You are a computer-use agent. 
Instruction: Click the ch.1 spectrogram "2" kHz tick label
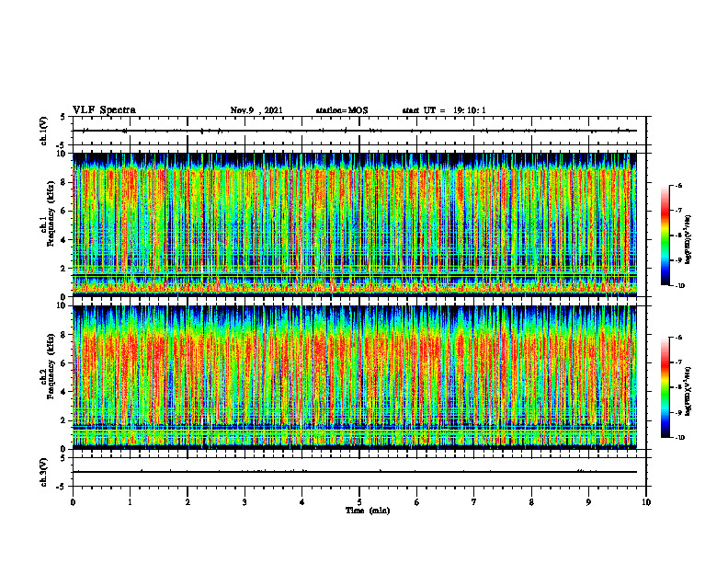click(x=65, y=269)
